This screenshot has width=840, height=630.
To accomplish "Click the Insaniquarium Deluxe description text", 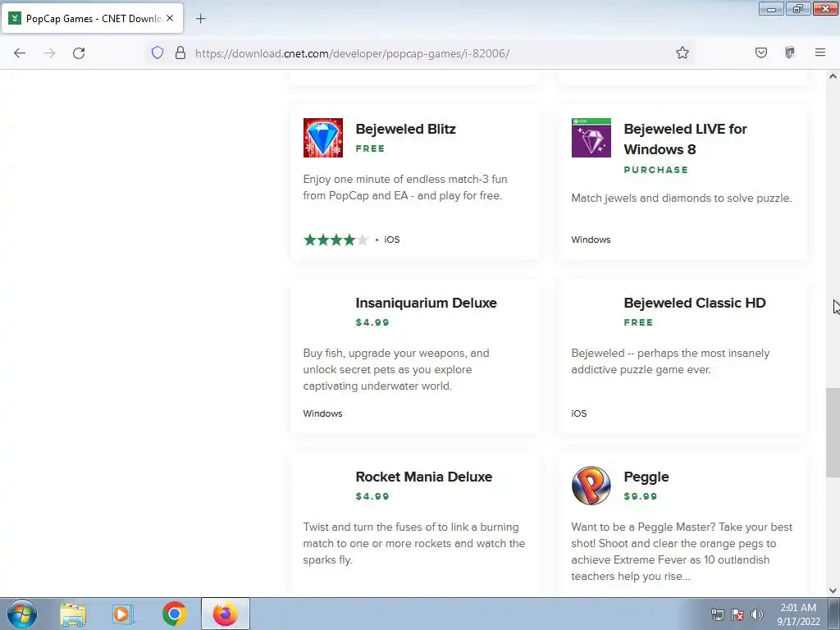I will (x=396, y=370).
